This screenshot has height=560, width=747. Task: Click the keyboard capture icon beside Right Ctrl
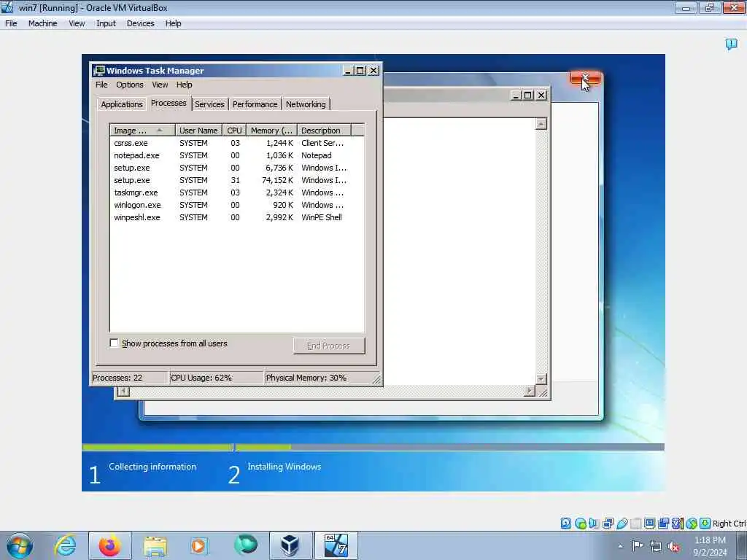(x=705, y=524)
